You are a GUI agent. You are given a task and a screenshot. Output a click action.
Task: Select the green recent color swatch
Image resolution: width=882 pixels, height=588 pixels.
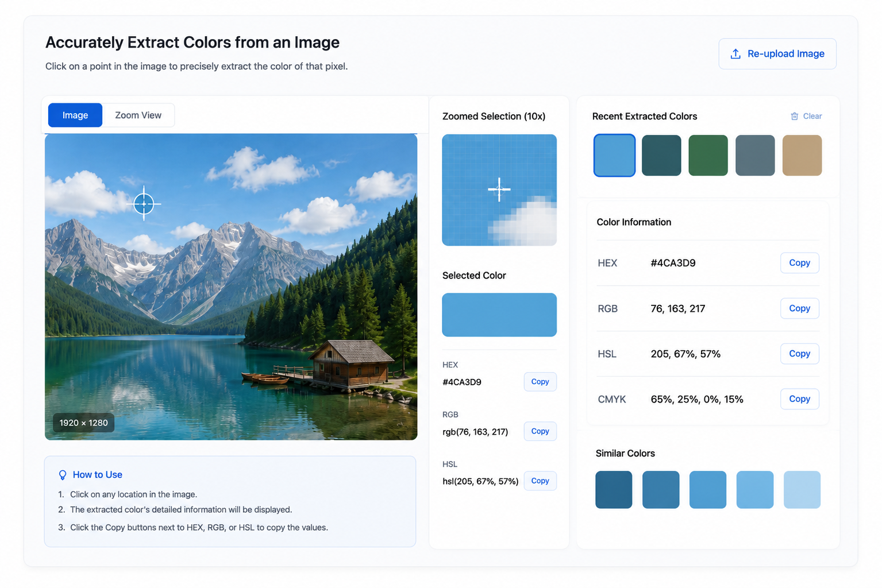point(708,155)
